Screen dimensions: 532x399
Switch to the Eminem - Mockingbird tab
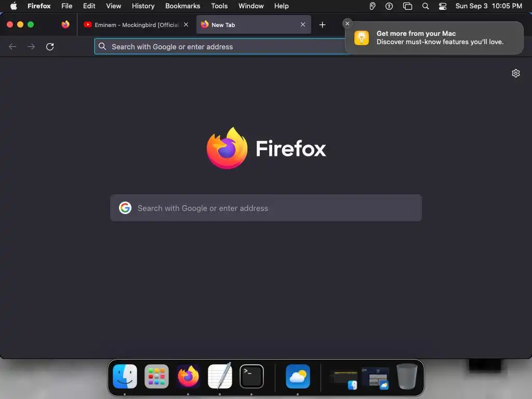click(x=136, y=25)
